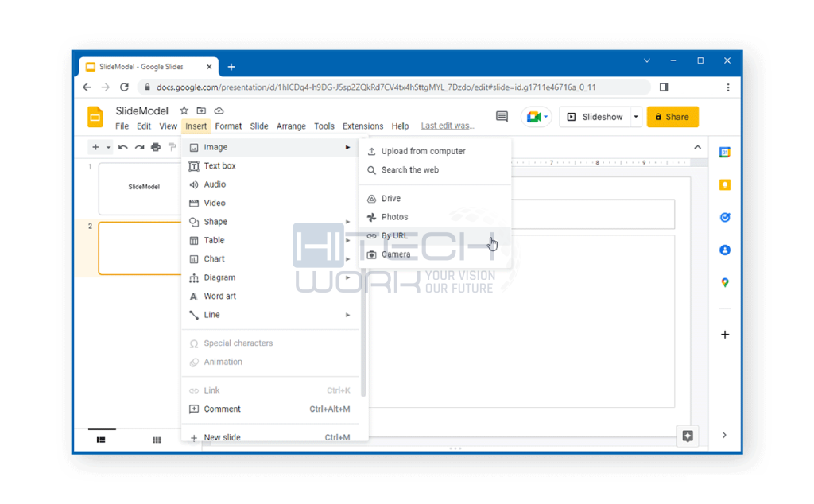This screenshot has width=814, height=504.
Task: Insert a Comment
Action: pyautogui.click(x=270, y=409)
